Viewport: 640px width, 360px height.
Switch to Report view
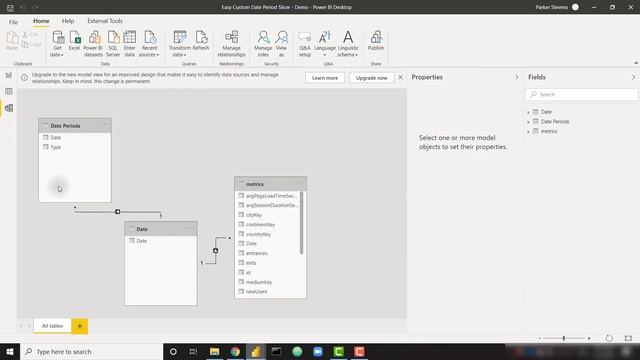[9, 75]
